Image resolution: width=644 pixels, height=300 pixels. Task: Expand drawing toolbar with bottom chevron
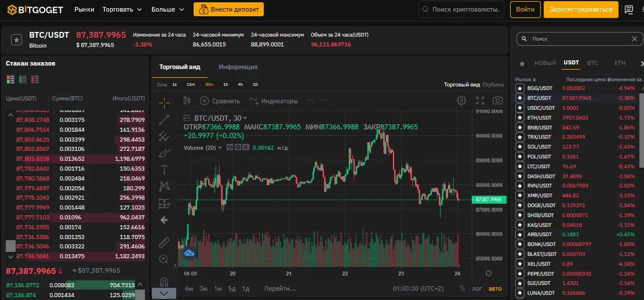pyautogui.click(x=164, y=294)
